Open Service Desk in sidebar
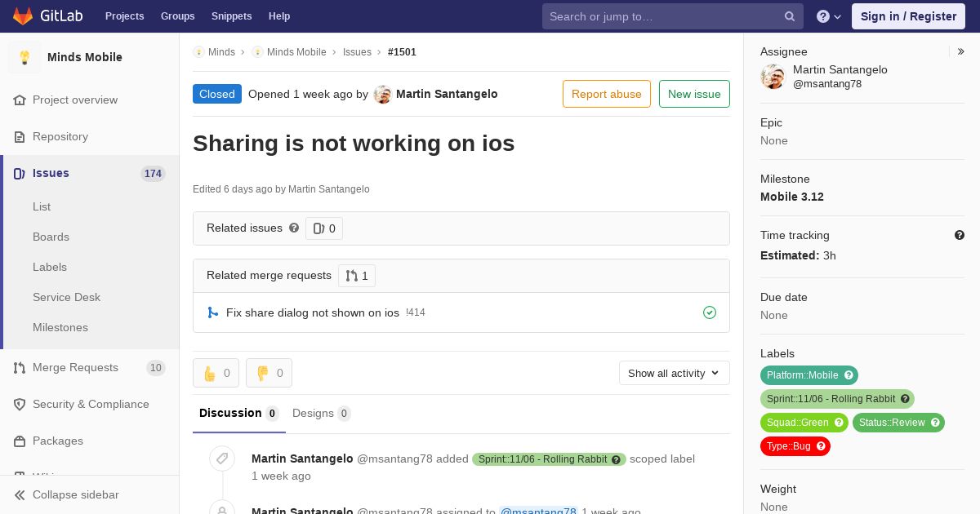The image size is (980, 514). (x=66, y=298)
